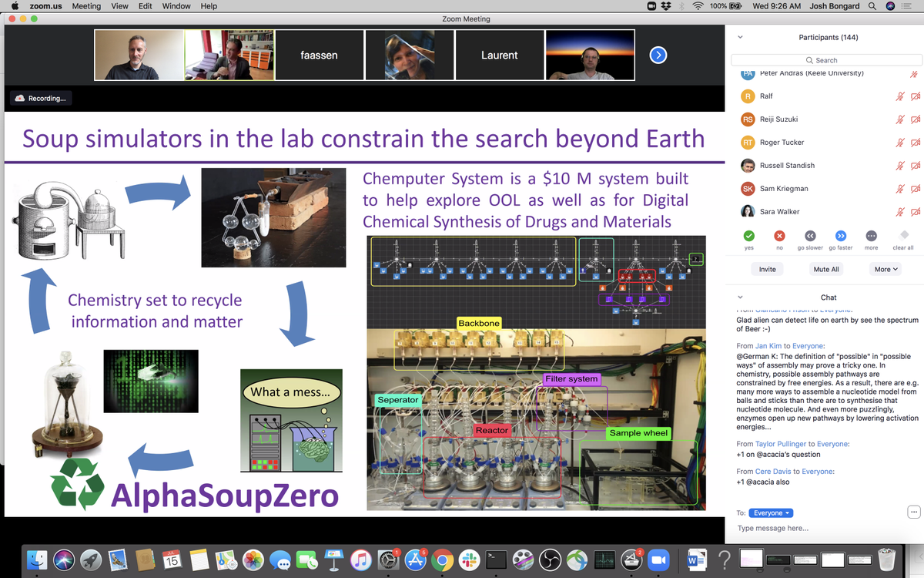Open App Store in the Dock
The image size is (924, 578).
[x=415, y=560]
